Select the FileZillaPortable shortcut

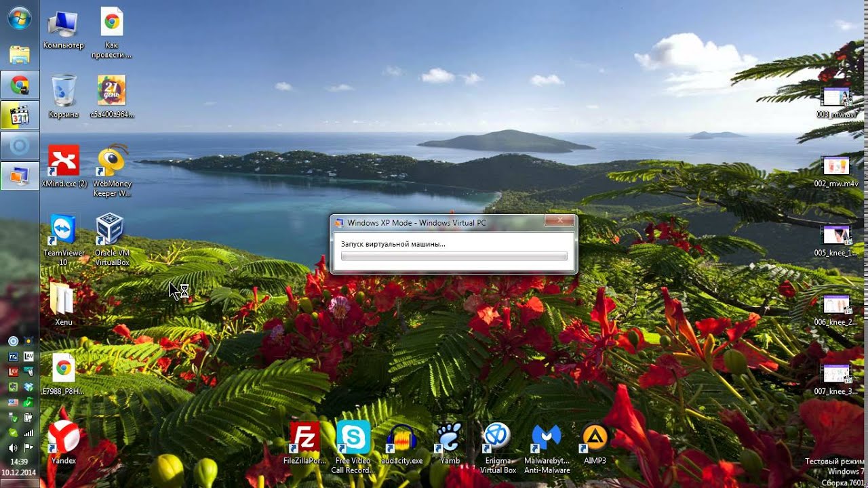tap(304, 444)
